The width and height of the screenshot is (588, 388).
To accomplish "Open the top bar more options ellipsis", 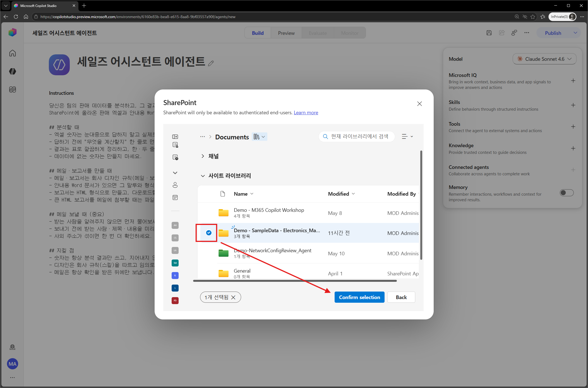I will pos(527,33).
